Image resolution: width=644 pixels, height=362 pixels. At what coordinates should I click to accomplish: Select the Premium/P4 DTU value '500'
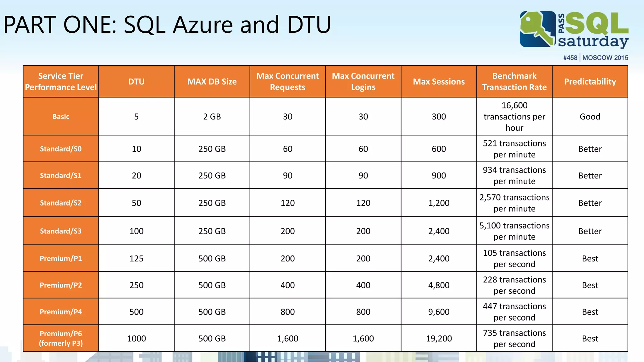pyautogui.click(x=136, y=312)
